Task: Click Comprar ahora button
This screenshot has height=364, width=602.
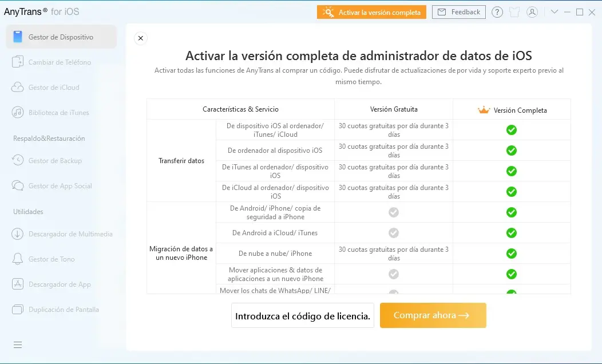Action: pyautogui.click(x=433, y=315)
